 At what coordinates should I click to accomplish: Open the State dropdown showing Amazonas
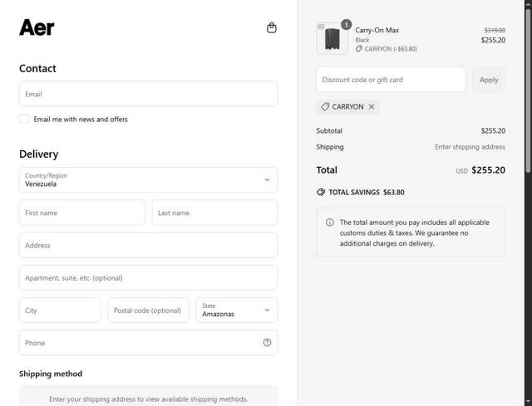237,310
